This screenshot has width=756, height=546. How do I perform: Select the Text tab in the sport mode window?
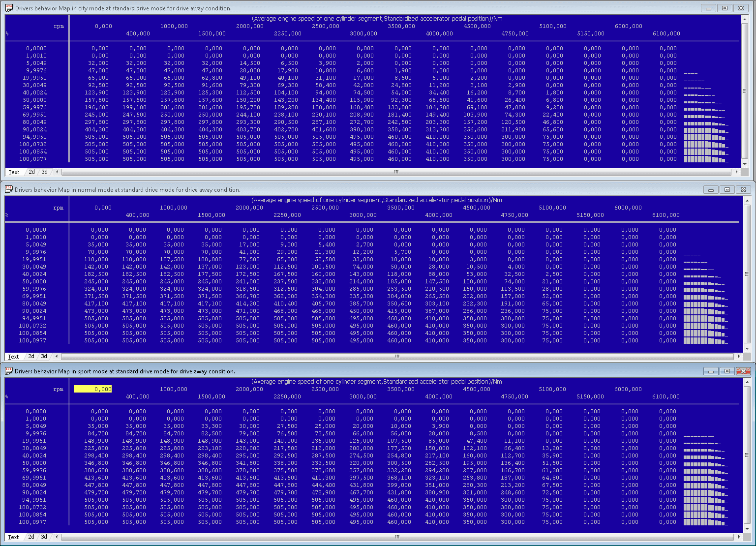(x=13, y=537)
